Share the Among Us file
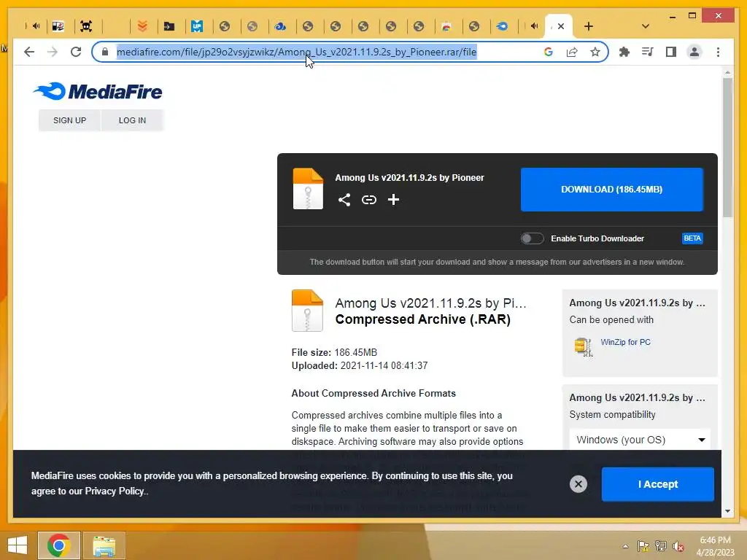The image size is (747, 560). (344, 200)
